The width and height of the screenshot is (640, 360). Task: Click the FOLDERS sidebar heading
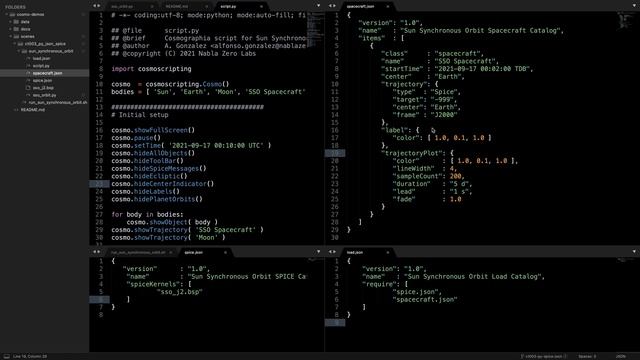coord(15,7)
